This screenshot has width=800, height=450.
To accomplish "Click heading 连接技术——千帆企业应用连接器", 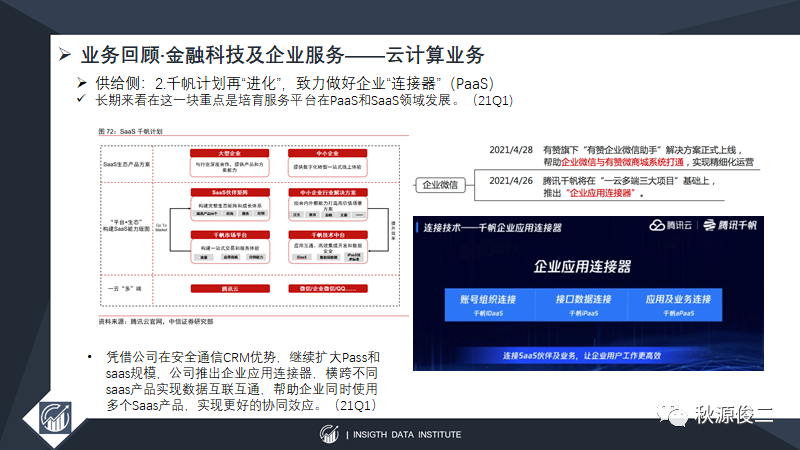I will click(x=492, y=228).
